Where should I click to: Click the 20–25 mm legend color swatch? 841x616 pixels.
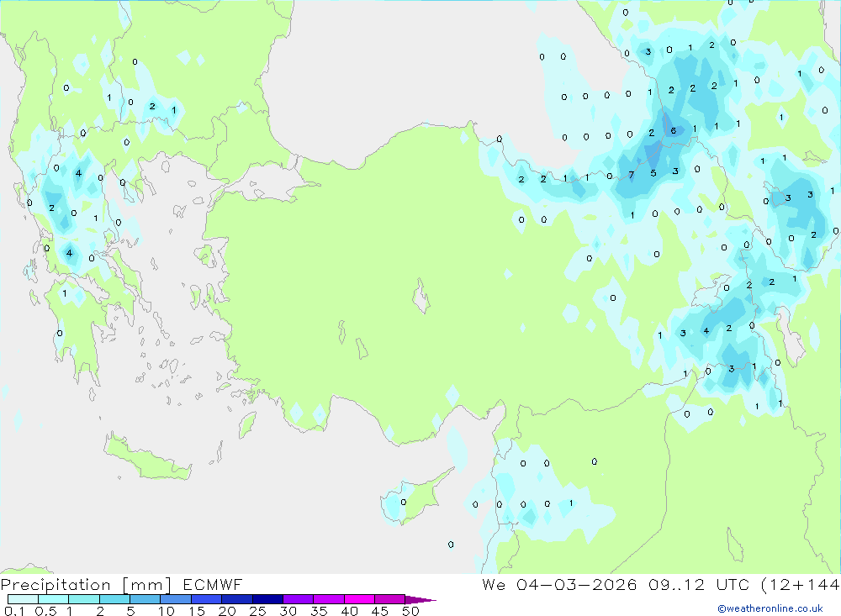tap(237, 599)
